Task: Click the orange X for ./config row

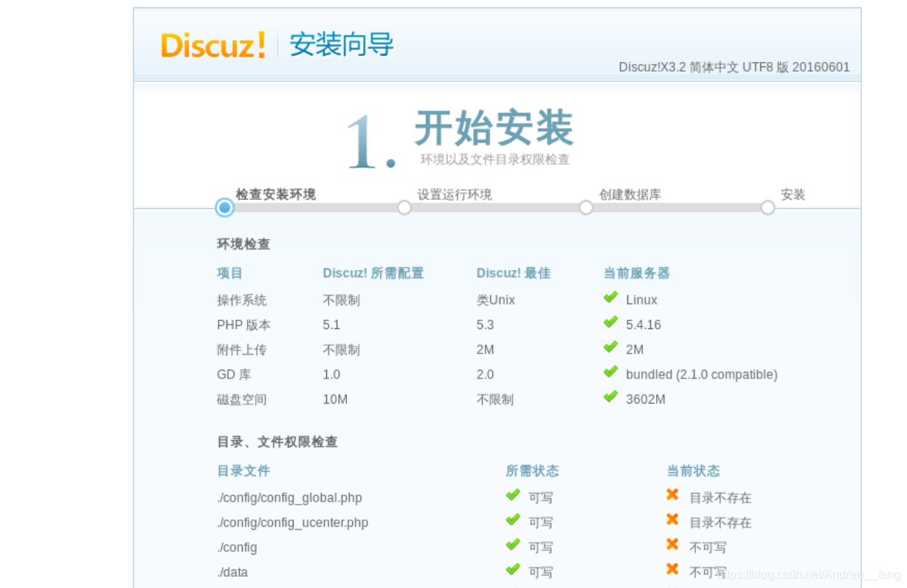Action: 672,544
